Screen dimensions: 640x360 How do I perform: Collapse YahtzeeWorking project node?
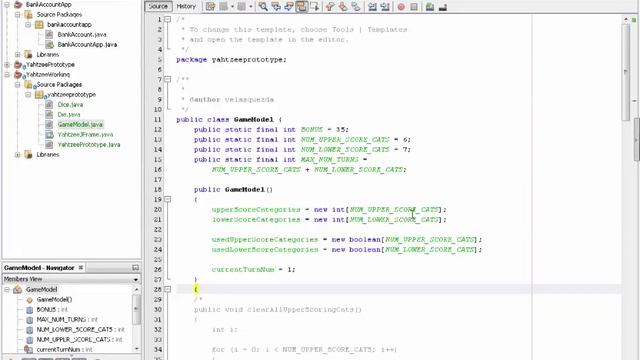(7, 75)
